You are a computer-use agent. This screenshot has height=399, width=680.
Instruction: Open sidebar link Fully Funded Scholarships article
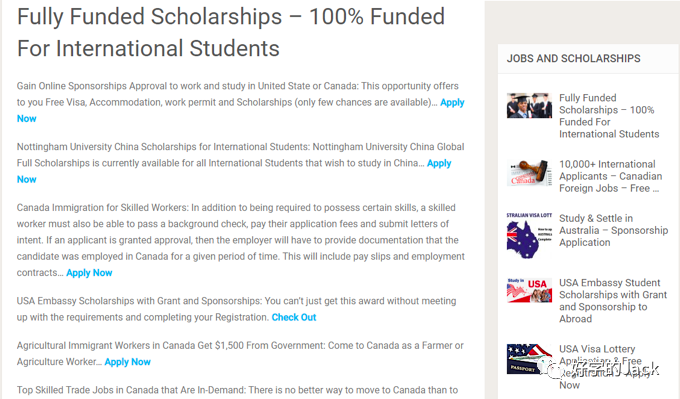point(609,116)
